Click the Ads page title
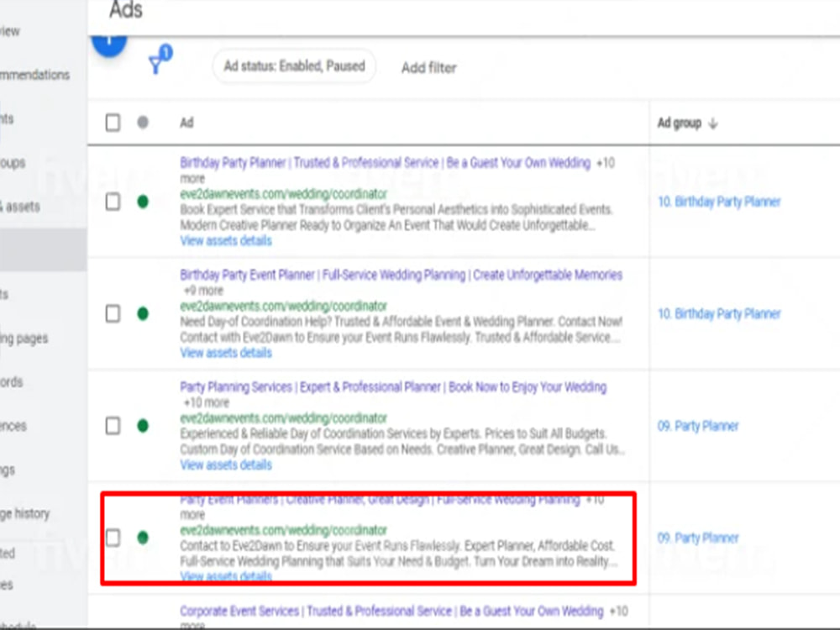This screenshot has height=630, width=840. coord(126,9)
